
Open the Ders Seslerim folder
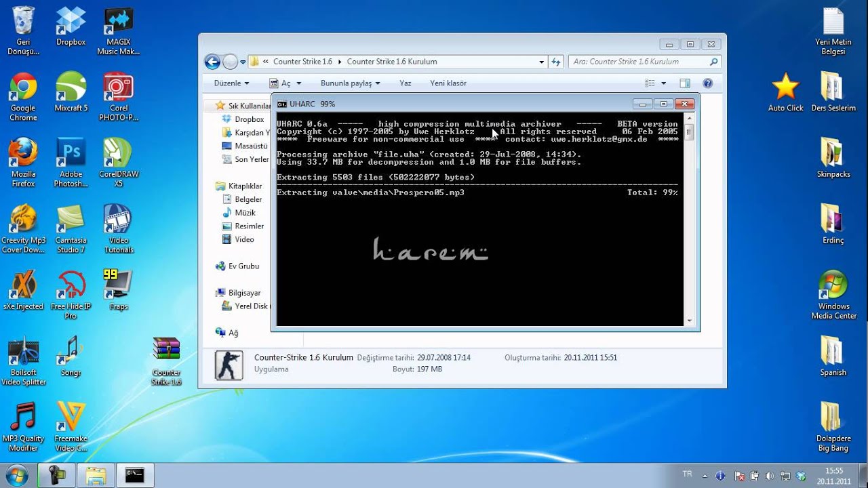click(833, 92)
